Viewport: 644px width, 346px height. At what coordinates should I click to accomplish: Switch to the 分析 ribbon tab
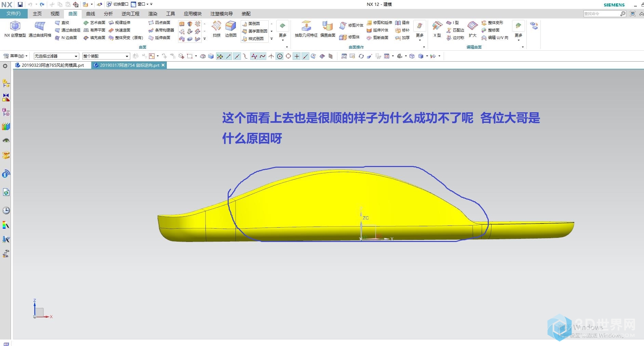108,14
